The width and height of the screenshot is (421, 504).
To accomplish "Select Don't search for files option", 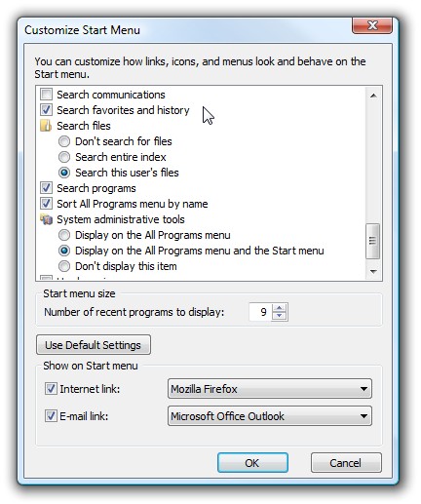I will point(64,141).
